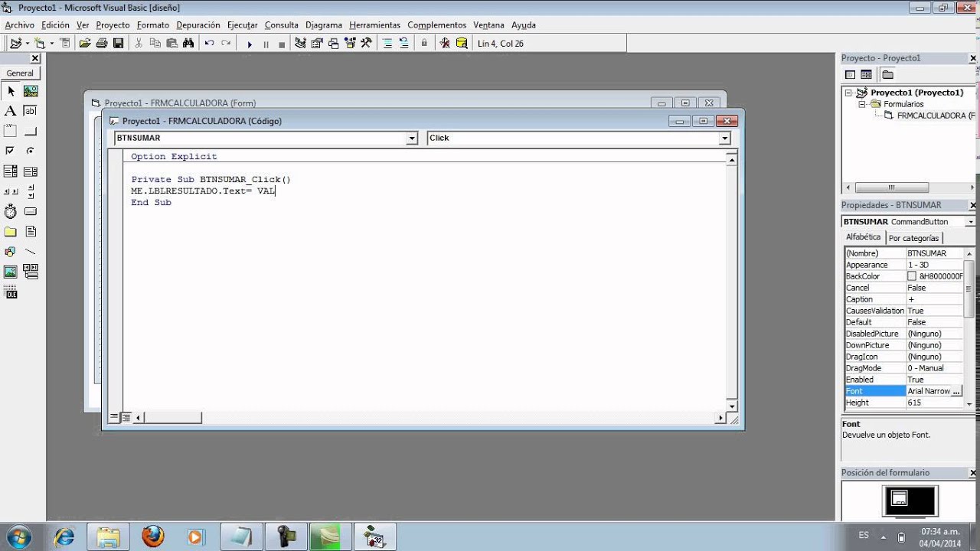Select the ComboBox control tool
Viewport: 980px width, 551px height.
[x=11, y=171]
